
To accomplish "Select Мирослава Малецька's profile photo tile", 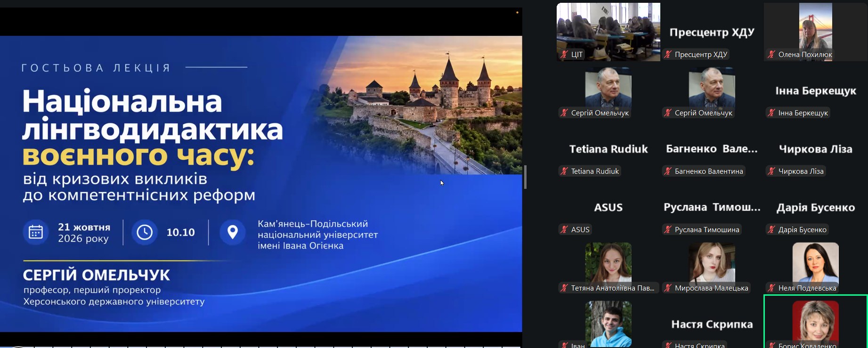I will pos(712,265).
